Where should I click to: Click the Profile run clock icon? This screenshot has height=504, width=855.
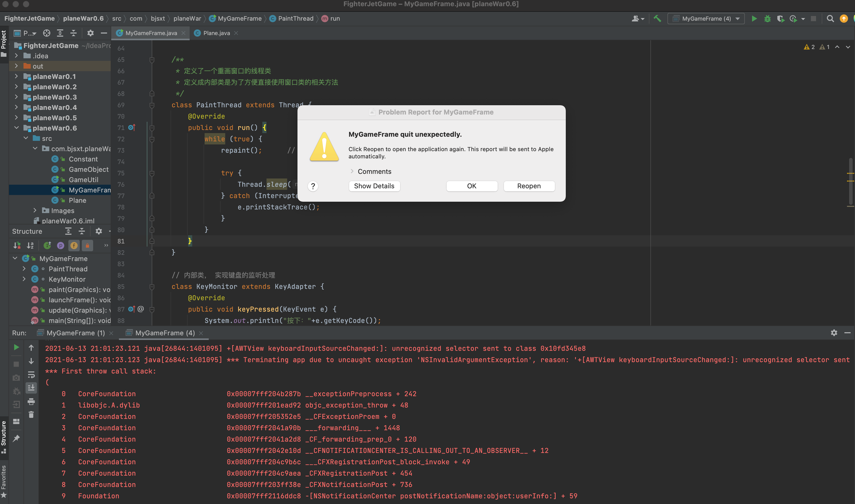point(793,19)
